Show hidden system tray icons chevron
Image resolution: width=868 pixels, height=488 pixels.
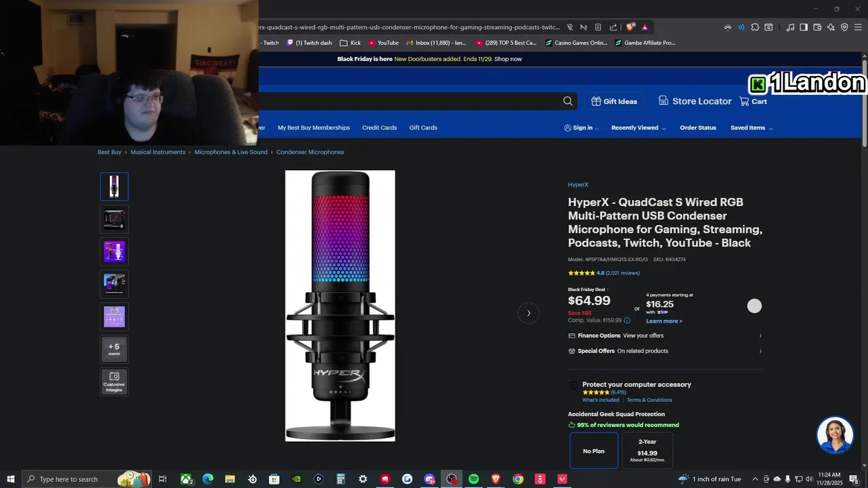(x=755, y=479)
